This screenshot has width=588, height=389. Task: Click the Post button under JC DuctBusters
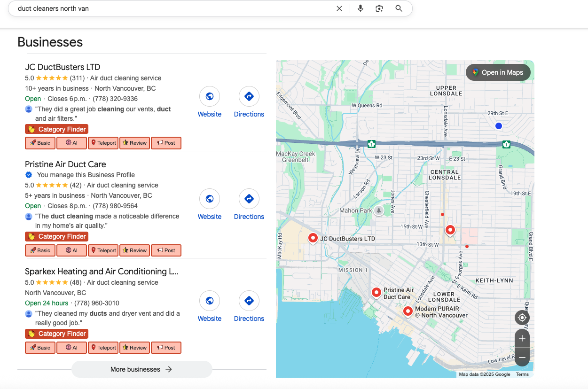click(x=166, y=143)
